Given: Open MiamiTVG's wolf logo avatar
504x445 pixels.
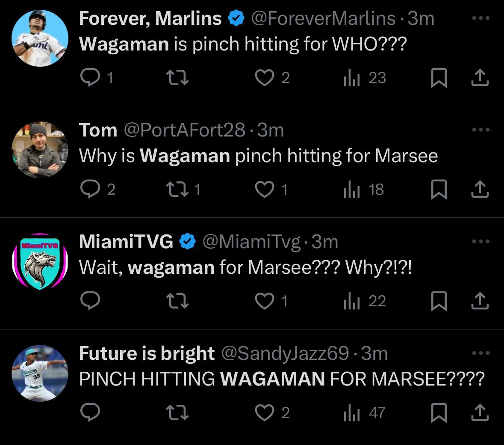Looking at the screenshot, I should point(40,261).
